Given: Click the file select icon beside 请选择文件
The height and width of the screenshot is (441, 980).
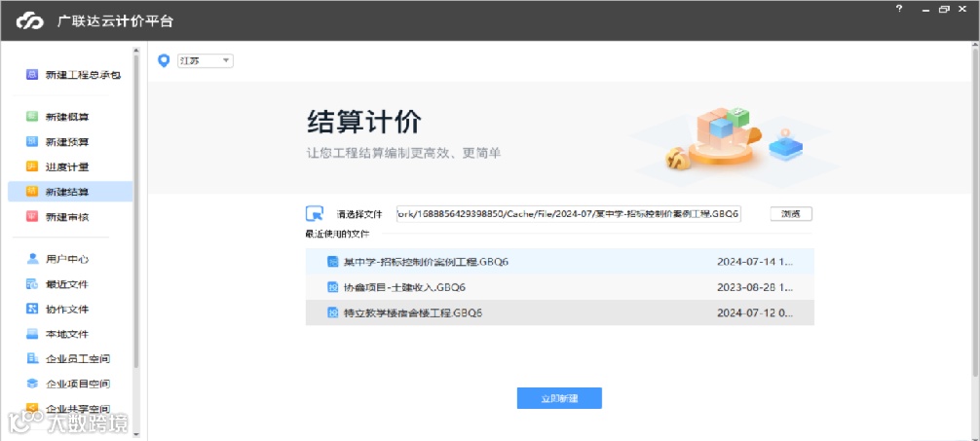Looking at the screenshot, I should pos(315,213).
